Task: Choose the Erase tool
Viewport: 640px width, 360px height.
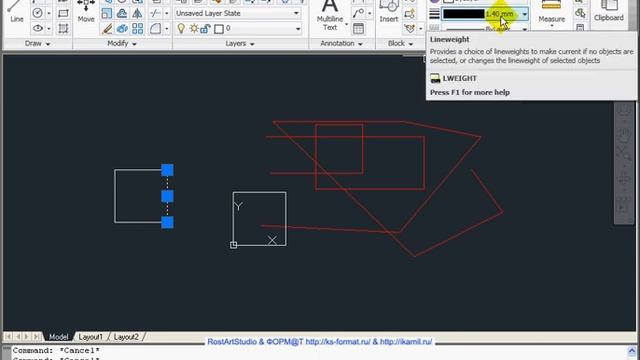Action: pyautogui.click(x=107, y=29)
